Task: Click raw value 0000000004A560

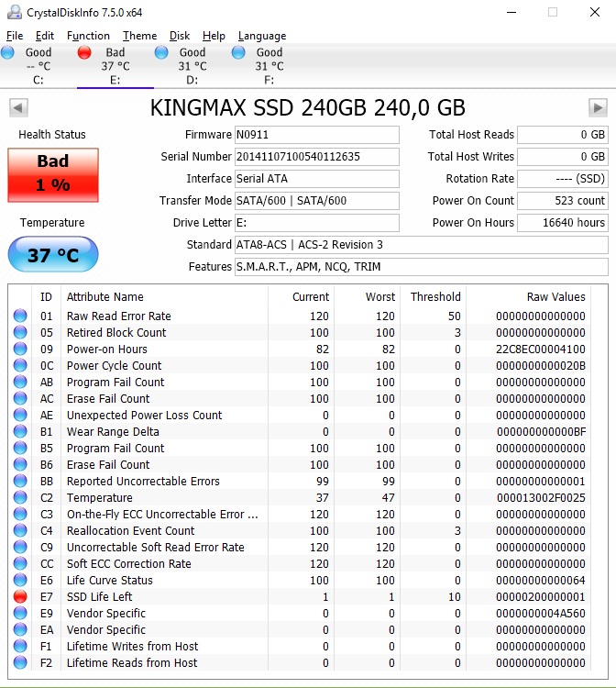Action: pos(541,614)
